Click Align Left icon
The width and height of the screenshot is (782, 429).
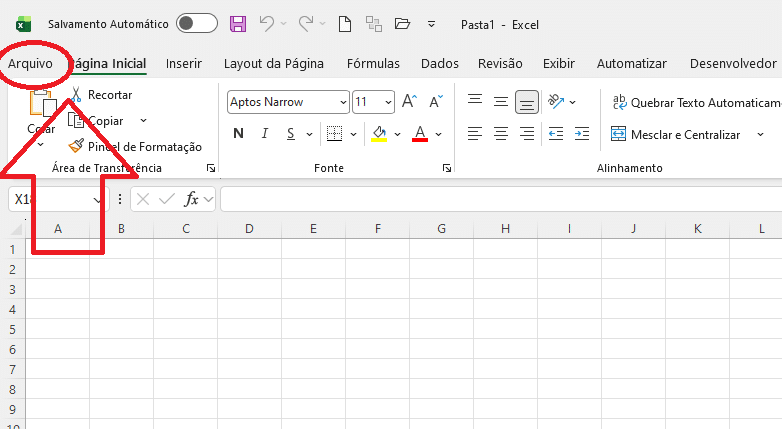475,134
